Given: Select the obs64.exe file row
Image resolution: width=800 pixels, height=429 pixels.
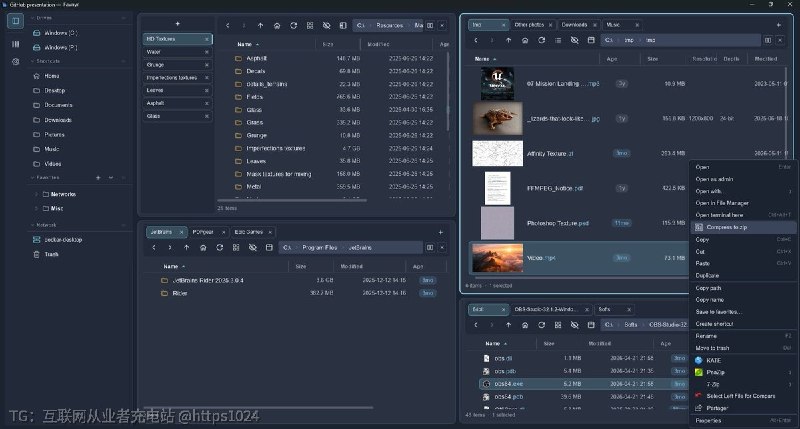Looking at the screenshot, I should pyautogui.click(x=584, y=384).
